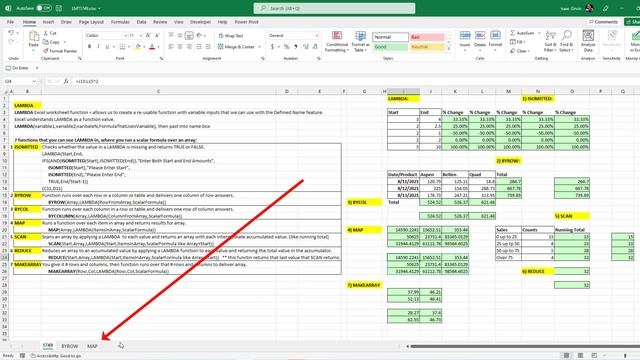Click the yellow Fill Color bucket
The width and height of the screenshot is (640, 360).
138,47
